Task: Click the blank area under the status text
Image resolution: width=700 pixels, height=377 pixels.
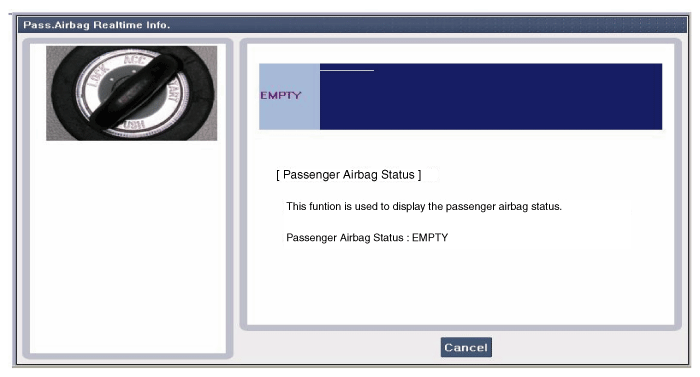Action: point(460,284)
